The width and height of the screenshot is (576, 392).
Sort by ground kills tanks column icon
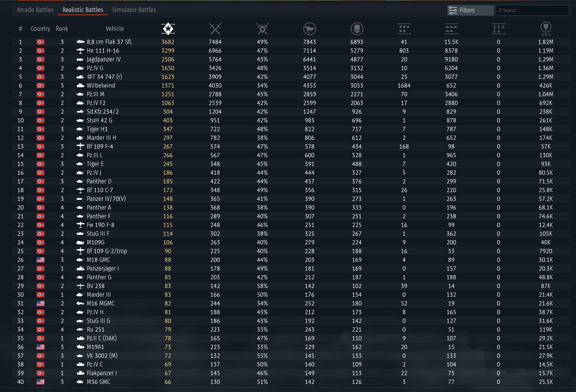coord(451,29)
